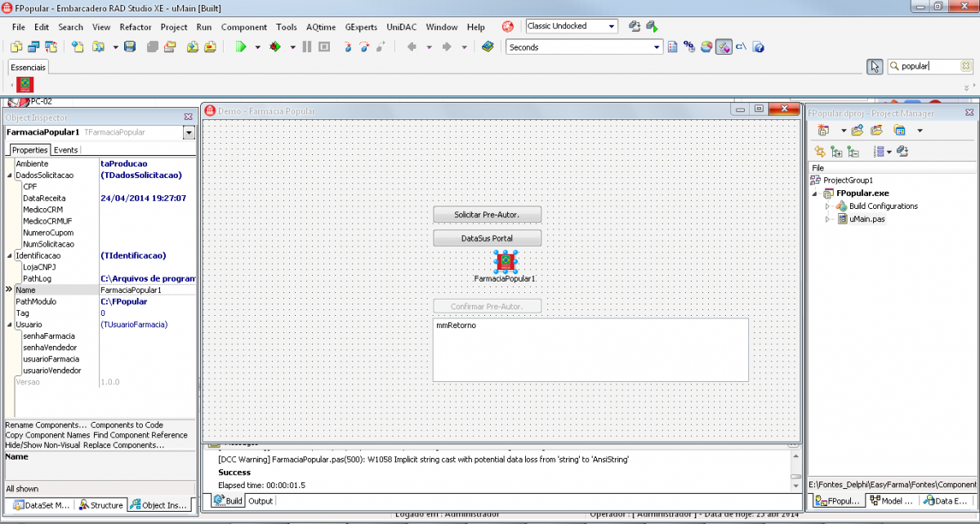Select the uMain.pas file in Project Manager

[x=867, y=219]
